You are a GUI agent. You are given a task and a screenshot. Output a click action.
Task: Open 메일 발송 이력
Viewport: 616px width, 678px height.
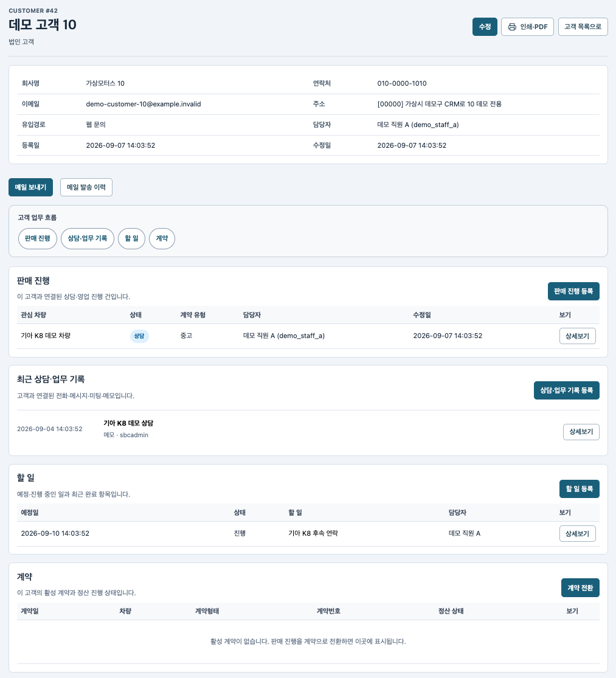pyautogui.click(x=86, y=187)
